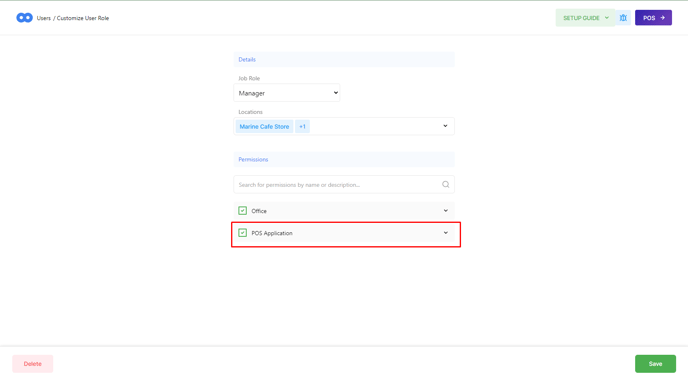Click the arrow icon on POS button
Screen dimensions: 688x381
tap(663, 18)
